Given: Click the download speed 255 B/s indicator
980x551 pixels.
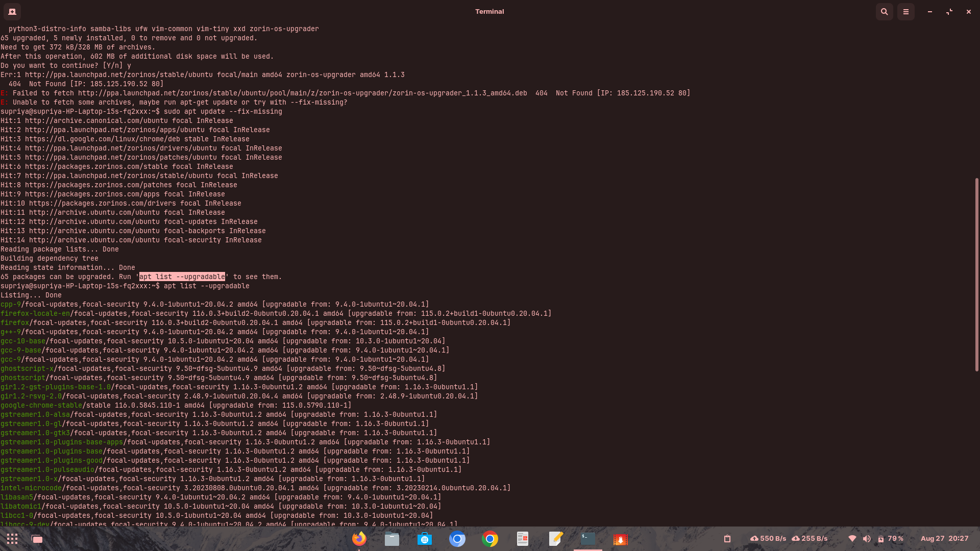Looking at the screenshot, I should tap(810, 539).
